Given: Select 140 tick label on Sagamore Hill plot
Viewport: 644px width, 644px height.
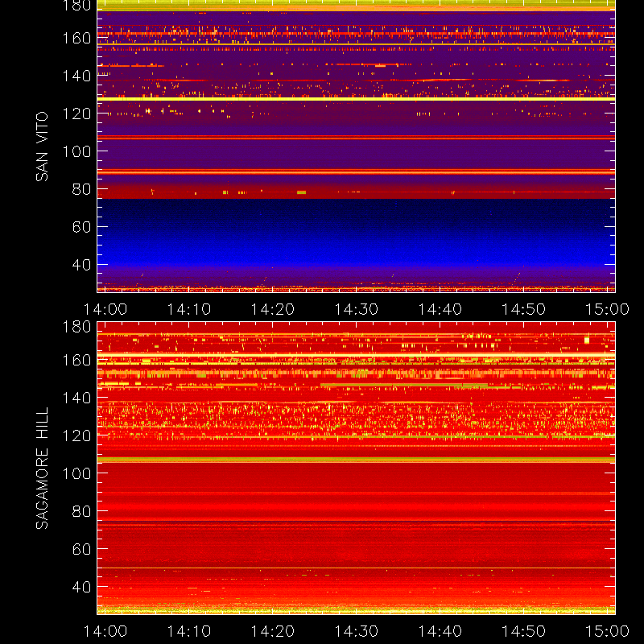Looking at the screenshot, I should 76,398.
